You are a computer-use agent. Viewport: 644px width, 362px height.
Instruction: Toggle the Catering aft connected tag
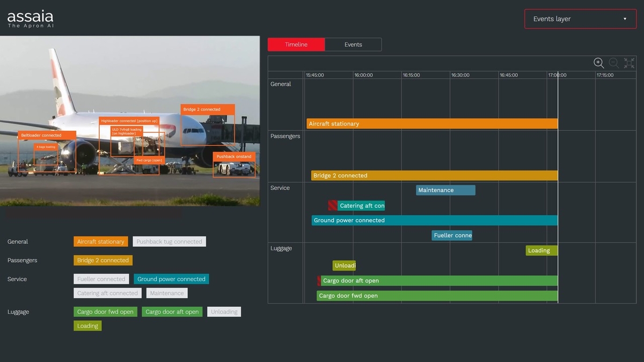(107, 293)
